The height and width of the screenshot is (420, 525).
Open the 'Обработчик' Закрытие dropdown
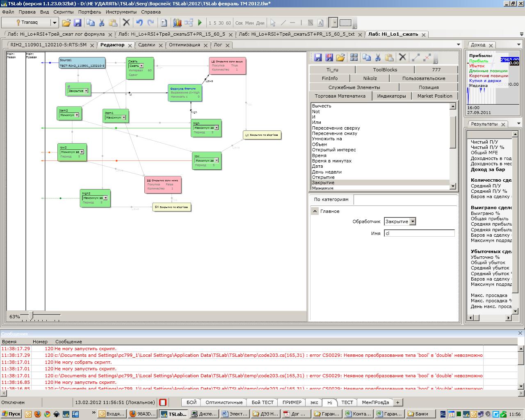click(413, 221)
